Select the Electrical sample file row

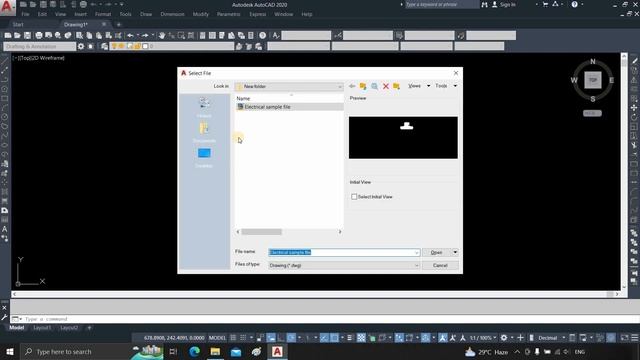click(x=289, y=107)
